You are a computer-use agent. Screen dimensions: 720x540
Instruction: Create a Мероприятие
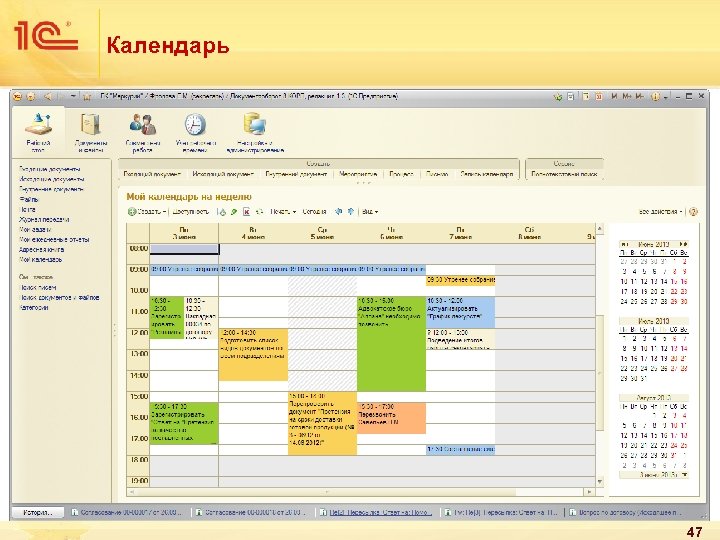pyautogui.click(x=358, y=174)
